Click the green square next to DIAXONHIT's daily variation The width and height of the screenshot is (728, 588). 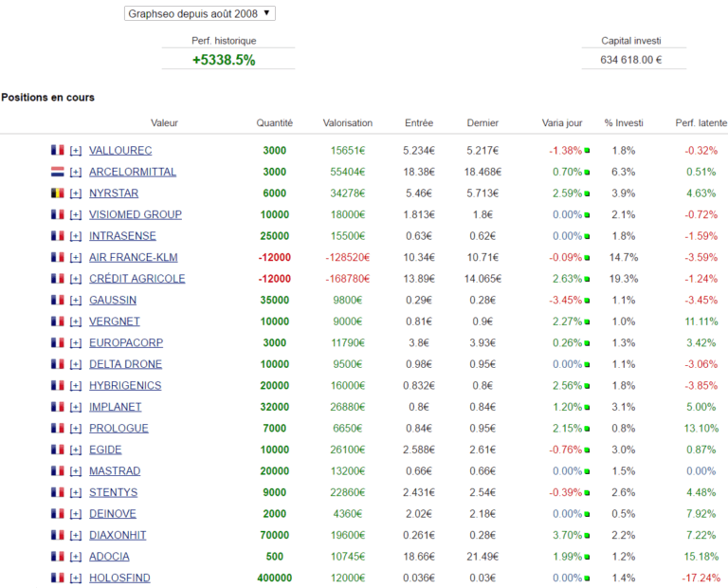tap(587, 536)
